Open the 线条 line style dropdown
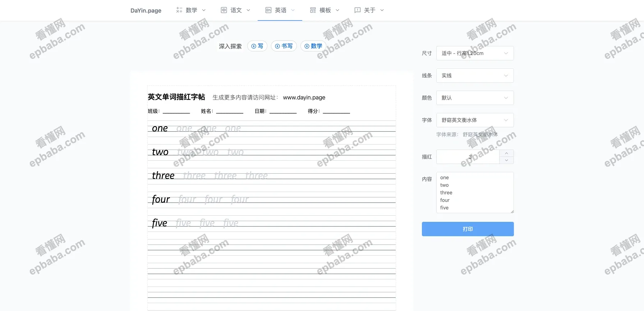This screenshot has width=644, height=311. [x=475, y=76]
